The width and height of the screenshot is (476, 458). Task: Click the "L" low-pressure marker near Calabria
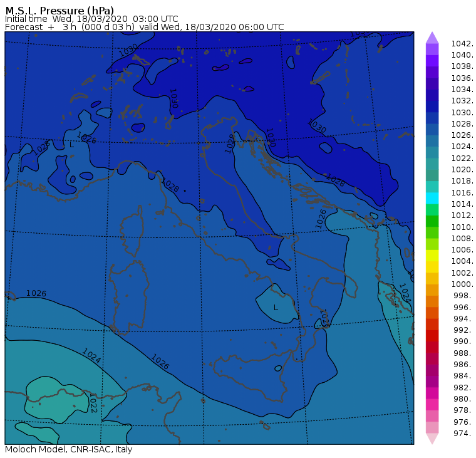pyautogui.click(x=276, y=308)
